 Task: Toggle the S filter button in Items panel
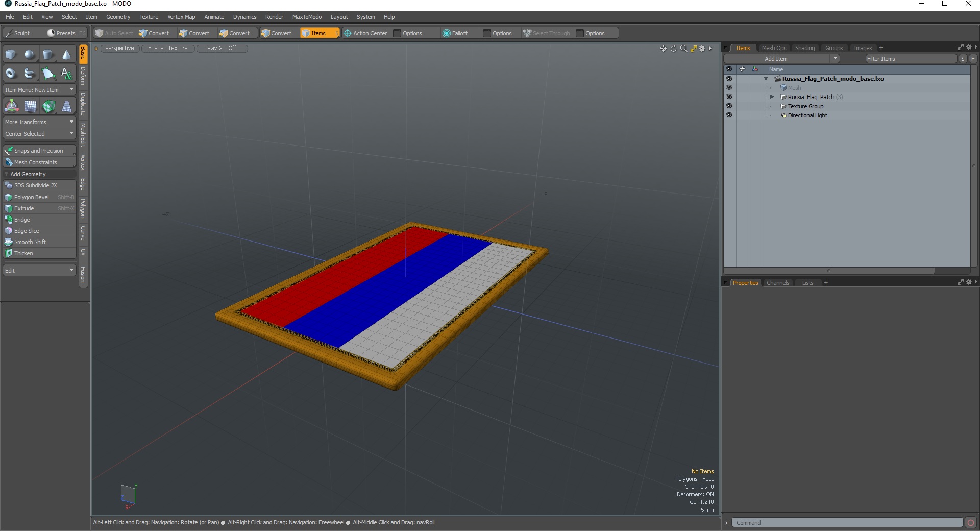963,59
